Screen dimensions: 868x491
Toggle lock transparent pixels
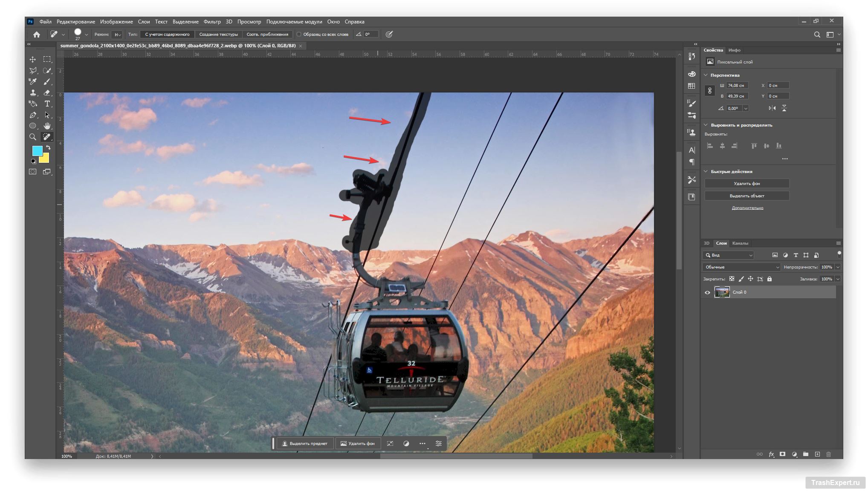(732, 279)
